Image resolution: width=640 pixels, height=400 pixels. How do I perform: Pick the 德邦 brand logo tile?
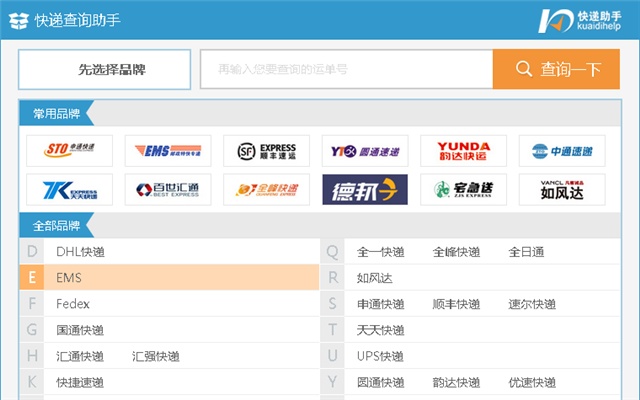pyautogui.click(x=365, y=189)
